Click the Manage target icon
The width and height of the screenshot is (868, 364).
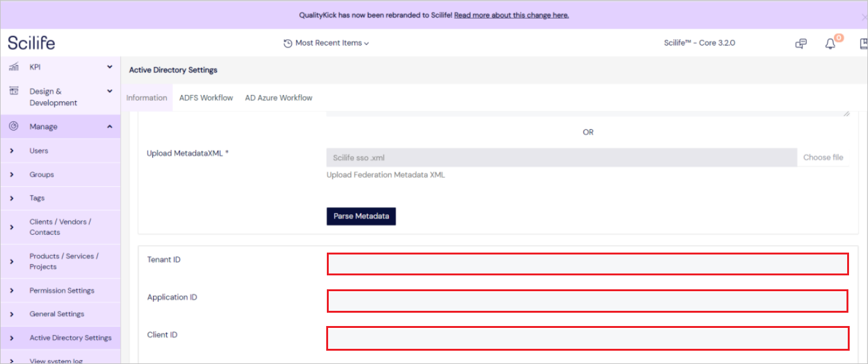[13, 127]
